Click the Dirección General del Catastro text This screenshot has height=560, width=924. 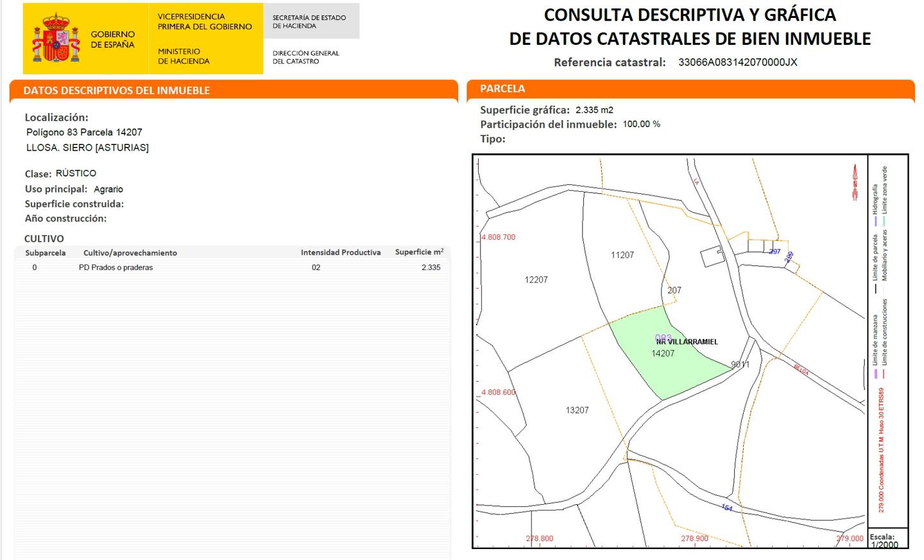(x=305, y=57)
